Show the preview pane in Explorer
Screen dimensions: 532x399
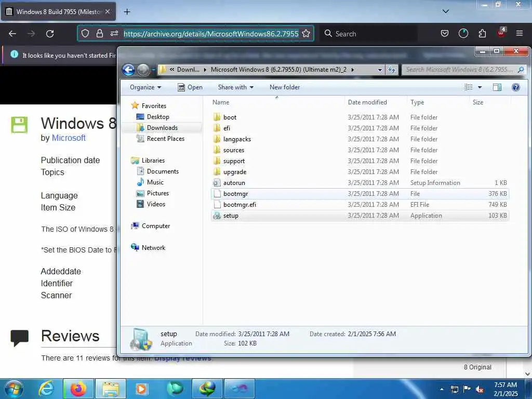pos(497,87)
